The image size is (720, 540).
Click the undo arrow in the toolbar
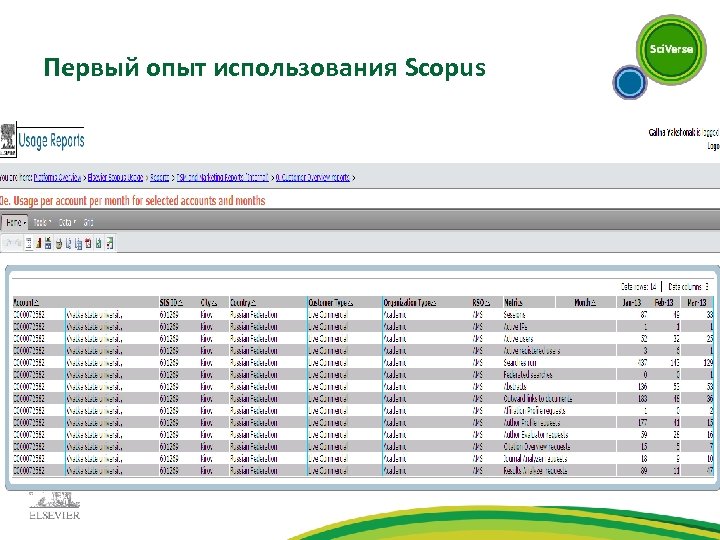click(x=8, y=243)
